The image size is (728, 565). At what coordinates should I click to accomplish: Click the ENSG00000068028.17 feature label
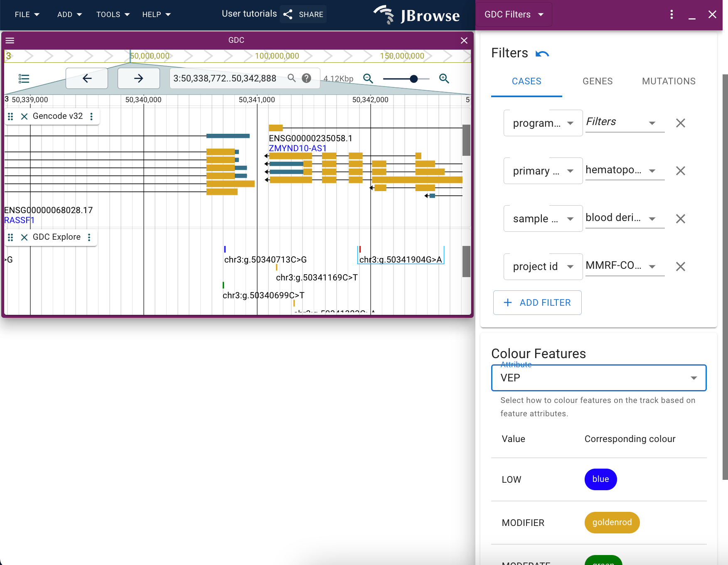coord(49,210)
